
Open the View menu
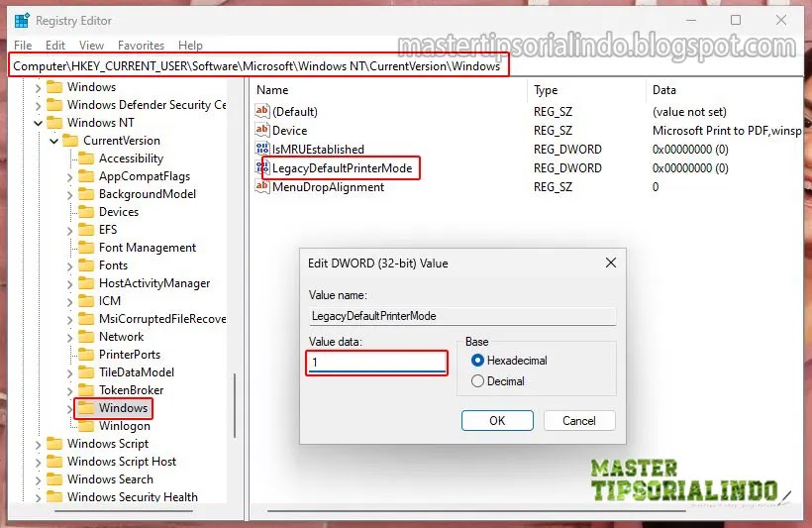[91, 46]
